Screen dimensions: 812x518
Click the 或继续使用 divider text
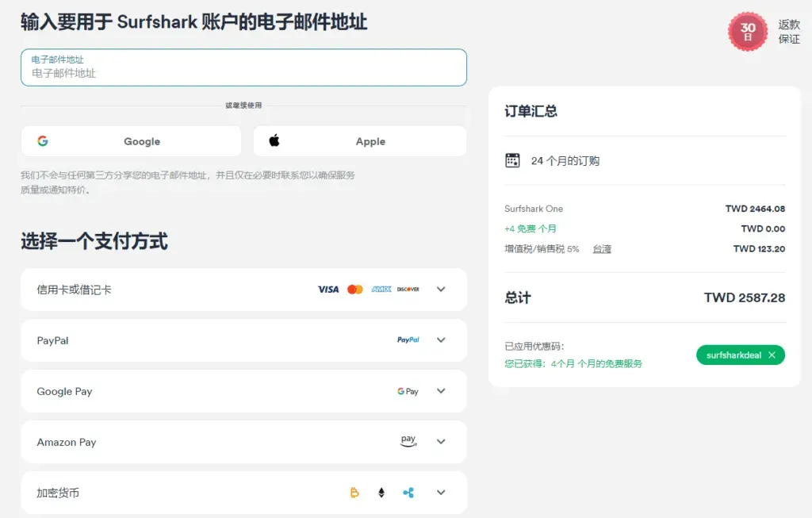point(243,106)
